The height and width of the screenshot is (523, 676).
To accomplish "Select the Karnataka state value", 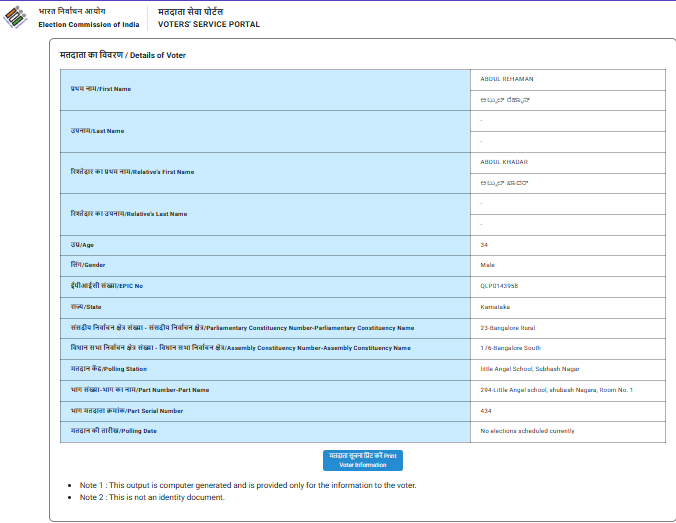I will pyautogui.click(x=497, y=307).
